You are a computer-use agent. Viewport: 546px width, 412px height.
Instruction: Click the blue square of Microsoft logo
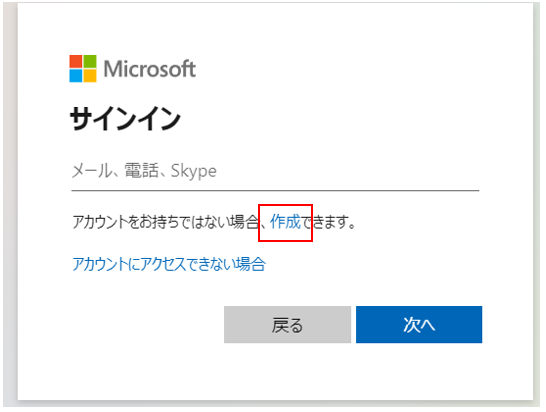[76, 76]
